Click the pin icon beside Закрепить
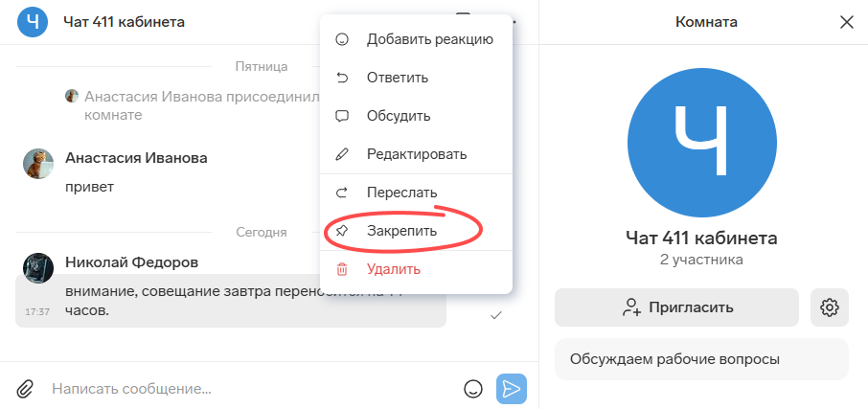868x409 pixels. 342,231
